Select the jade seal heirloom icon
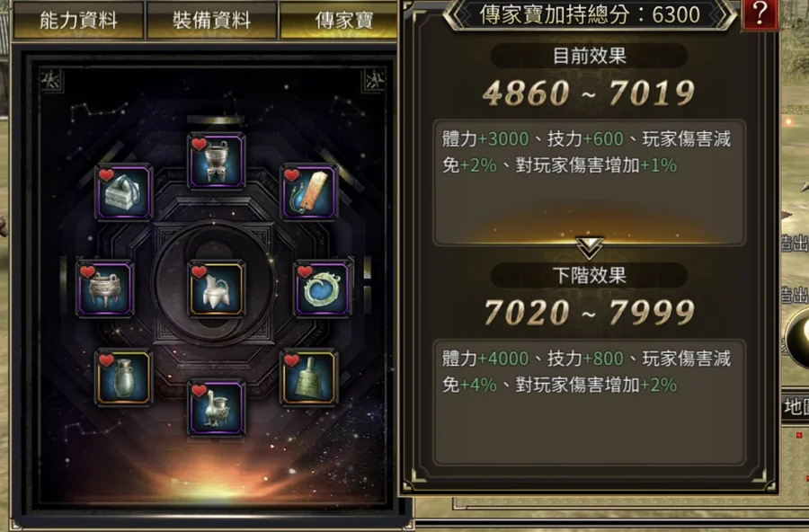This screenshot has width=809, height=532. [123, 192]
